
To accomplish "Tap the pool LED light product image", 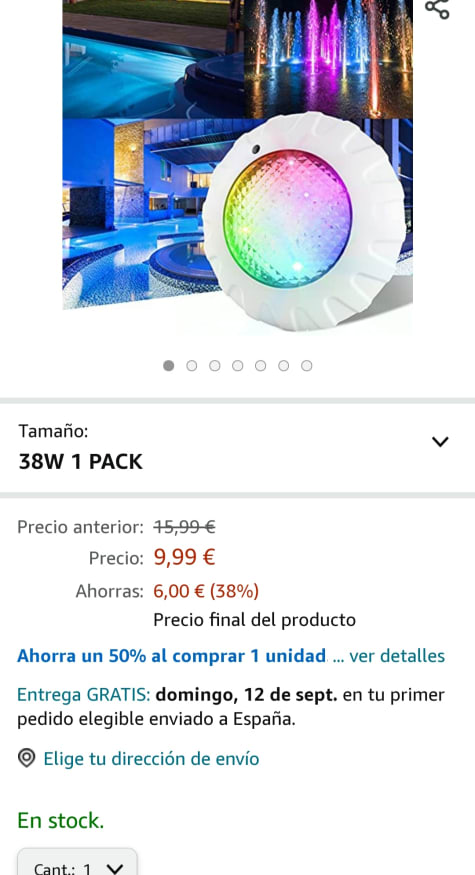I will (304, 222).
